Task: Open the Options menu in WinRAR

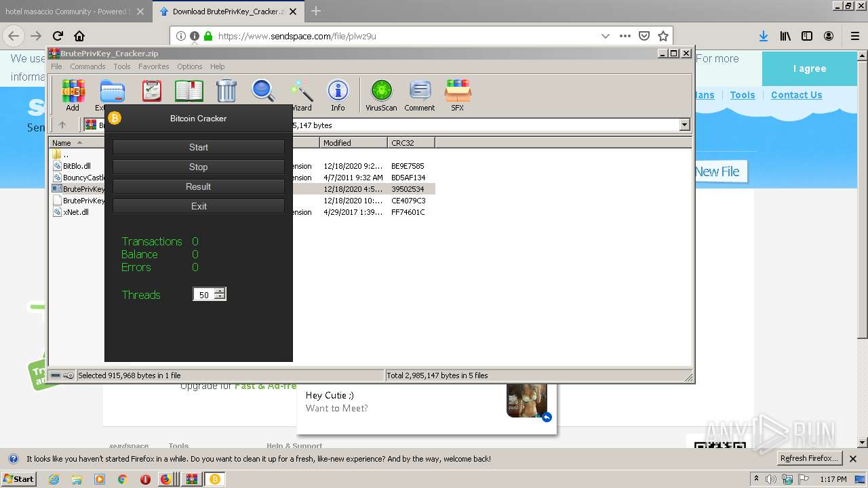Action: (190, 66)
